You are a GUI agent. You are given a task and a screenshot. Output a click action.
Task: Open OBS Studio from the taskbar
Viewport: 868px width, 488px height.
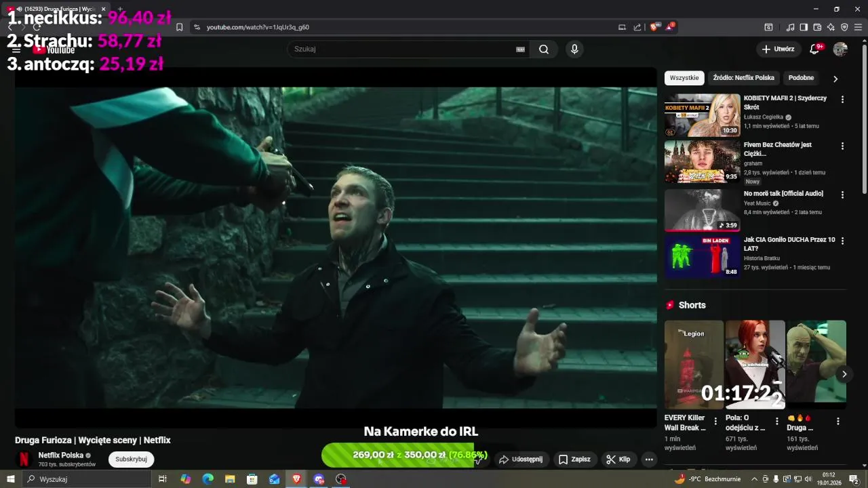point(341,479)
